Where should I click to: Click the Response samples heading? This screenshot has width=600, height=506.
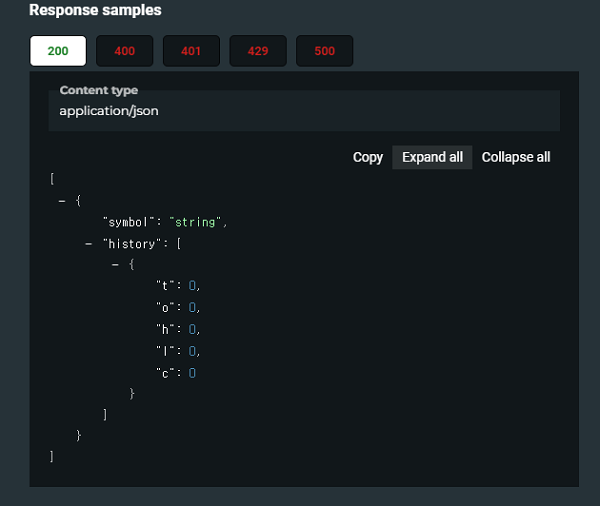[95, 10]
